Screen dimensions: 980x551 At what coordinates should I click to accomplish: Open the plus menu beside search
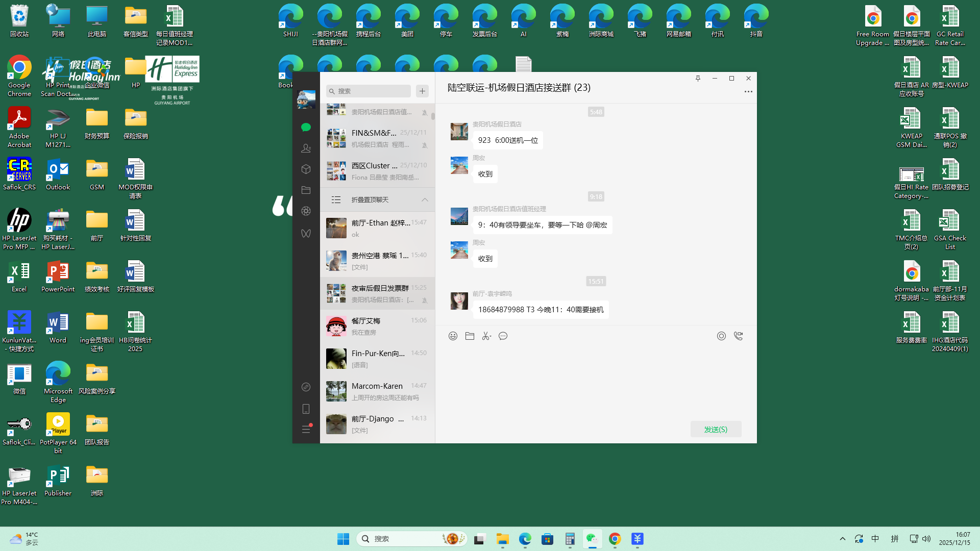click(422, 91)
